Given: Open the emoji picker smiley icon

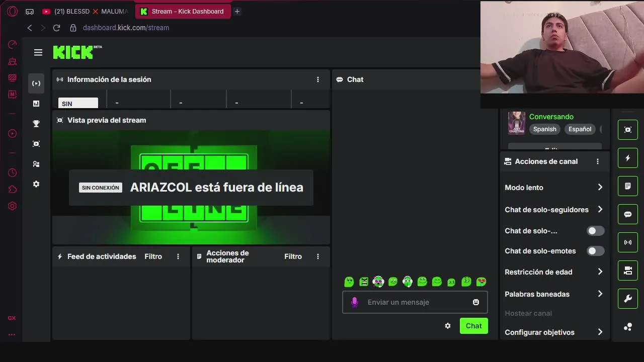Looking at the screenshot, I should [476, 302].
